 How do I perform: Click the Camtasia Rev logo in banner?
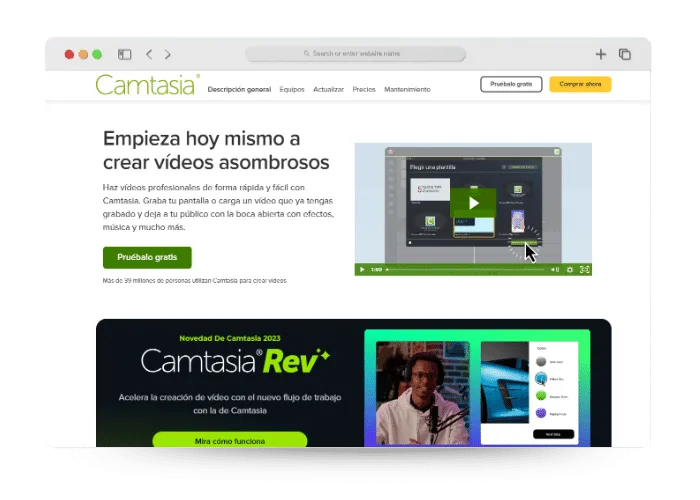coord(236,361)
